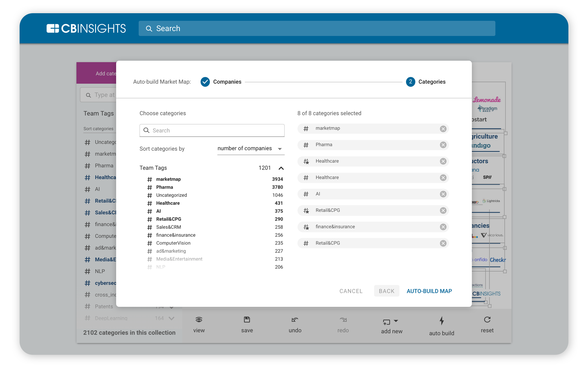Remove marketmap from selected categories
Screen dimensions: 588x368
coord(443,129)
